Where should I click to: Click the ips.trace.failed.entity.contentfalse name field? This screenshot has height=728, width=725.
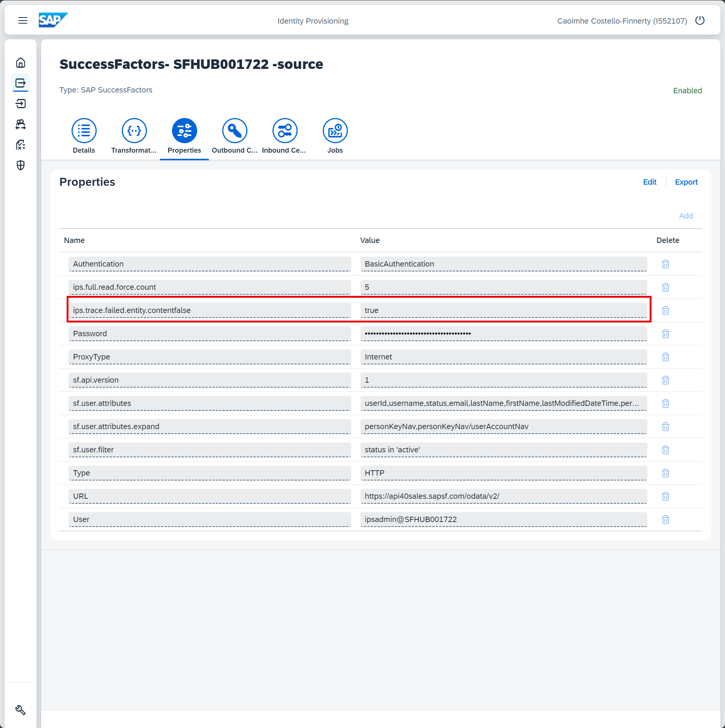click(210, 310)
